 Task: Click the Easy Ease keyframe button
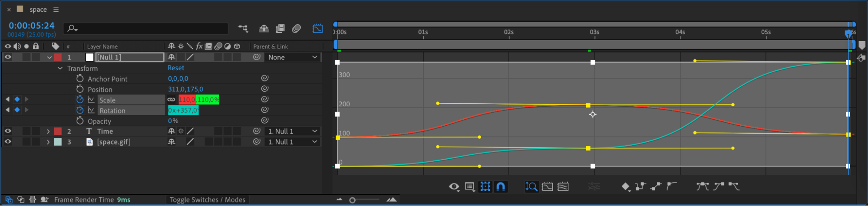pyautogui.click(x=702, y=186)
